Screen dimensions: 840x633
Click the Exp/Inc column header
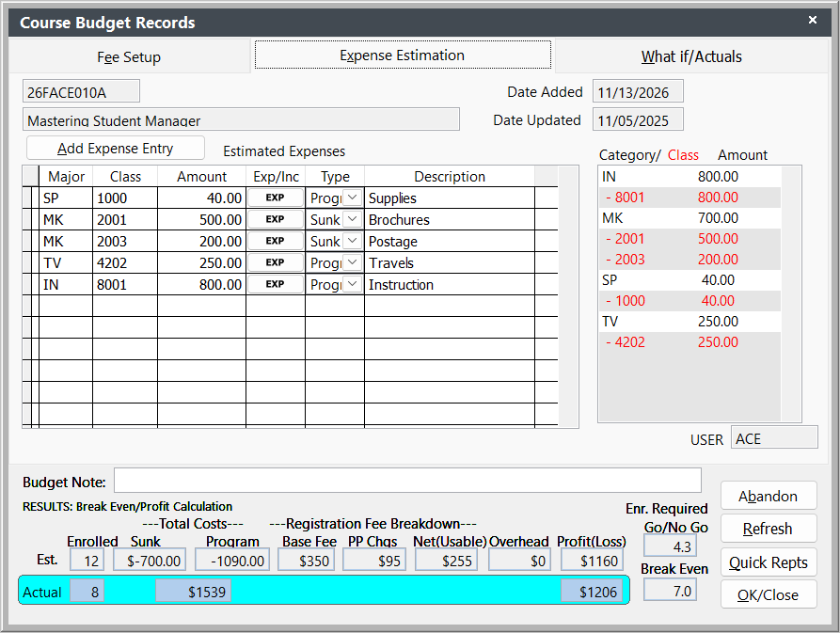click(276, 176)
